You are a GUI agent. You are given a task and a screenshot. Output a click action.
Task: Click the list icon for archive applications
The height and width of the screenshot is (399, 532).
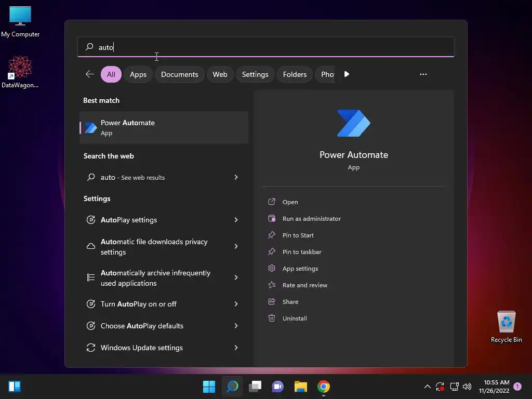(90, 277)
